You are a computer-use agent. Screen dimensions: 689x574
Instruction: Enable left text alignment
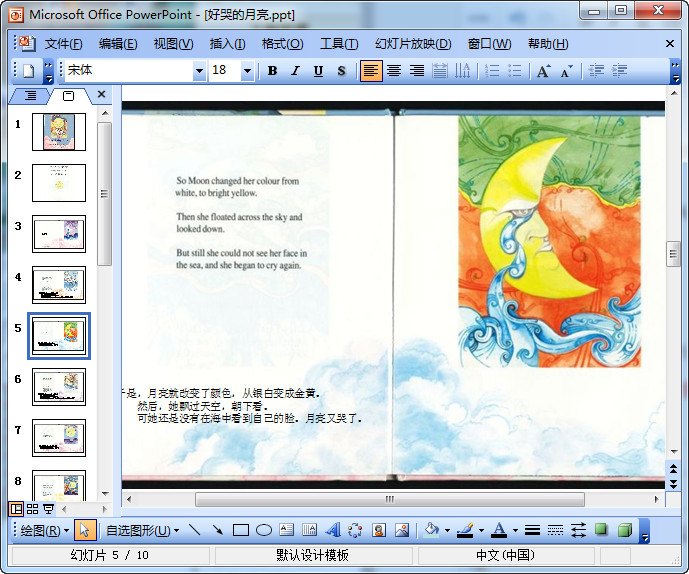[x=371, y=71]
